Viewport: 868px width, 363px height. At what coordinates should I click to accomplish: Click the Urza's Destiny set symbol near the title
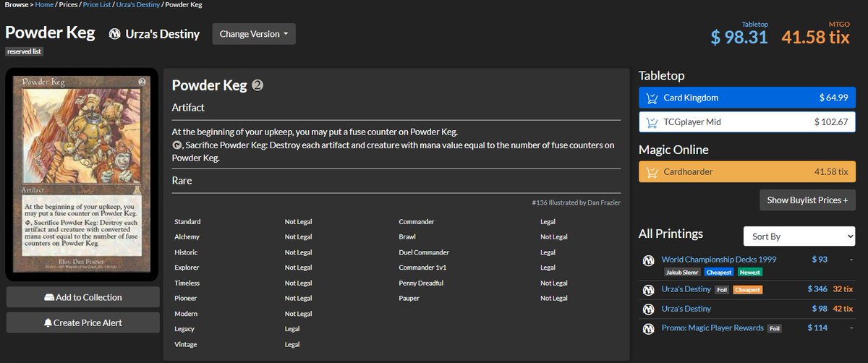point(115,33)
